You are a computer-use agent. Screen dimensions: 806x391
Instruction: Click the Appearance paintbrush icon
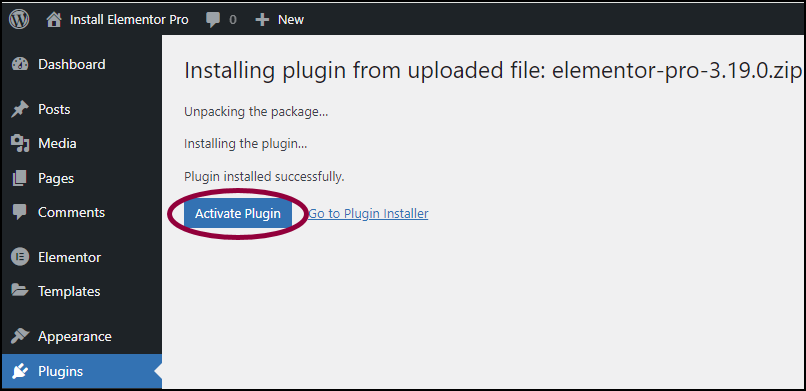tap(20, 337)
